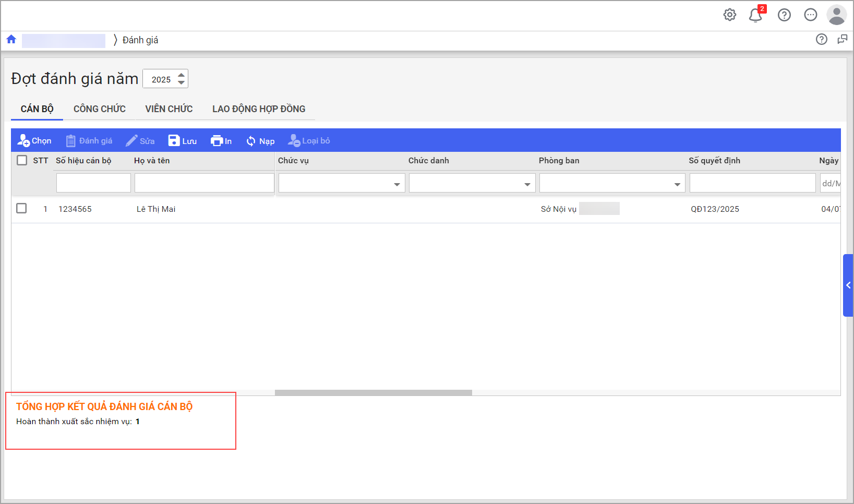Screen dimensions: 854x504
Task: Switch to the CÔNG CHỨC tab
Action: tap(99, 109)
